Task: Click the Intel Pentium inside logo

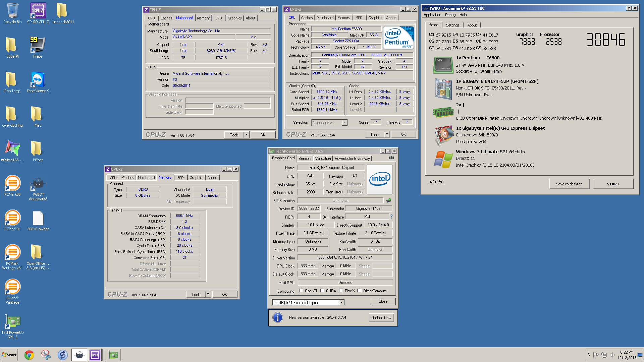Action: 398,38
